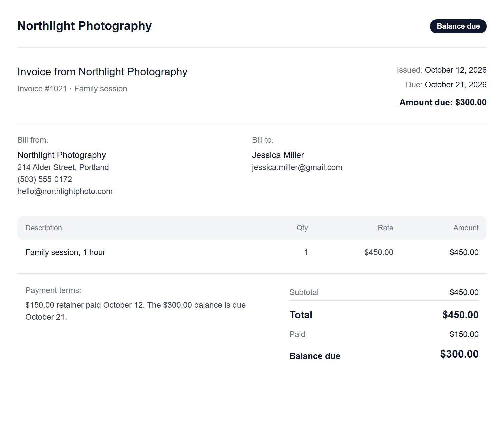Click the $450.00 value under Rate
Viewport: 504px width, 427px height.
click(379, 252)
